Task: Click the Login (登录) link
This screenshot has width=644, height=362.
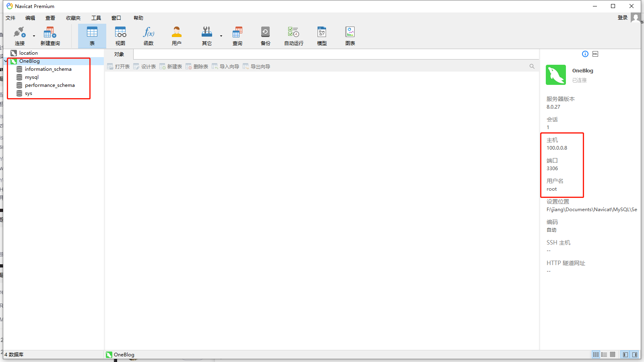Action: pyautogui.click(x=622, y=18)
